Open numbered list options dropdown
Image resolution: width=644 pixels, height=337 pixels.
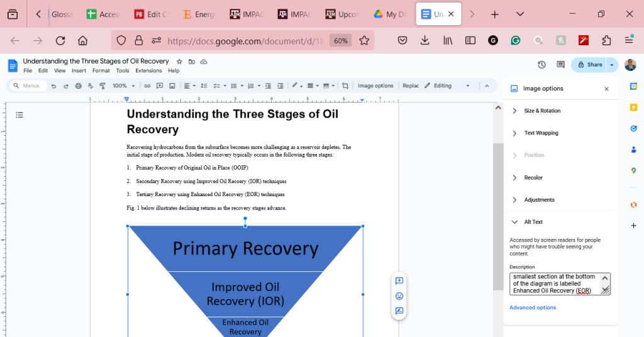click(254, 86)
